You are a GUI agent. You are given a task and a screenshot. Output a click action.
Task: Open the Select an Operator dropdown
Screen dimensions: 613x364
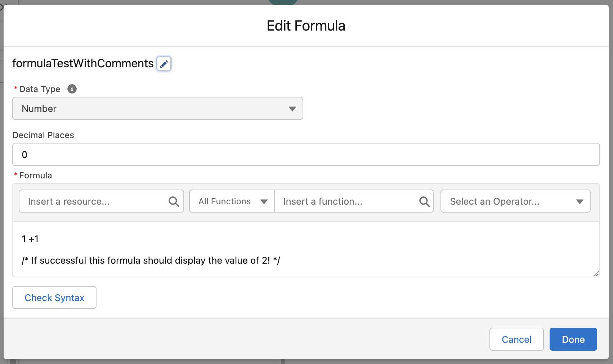[515, 201]
